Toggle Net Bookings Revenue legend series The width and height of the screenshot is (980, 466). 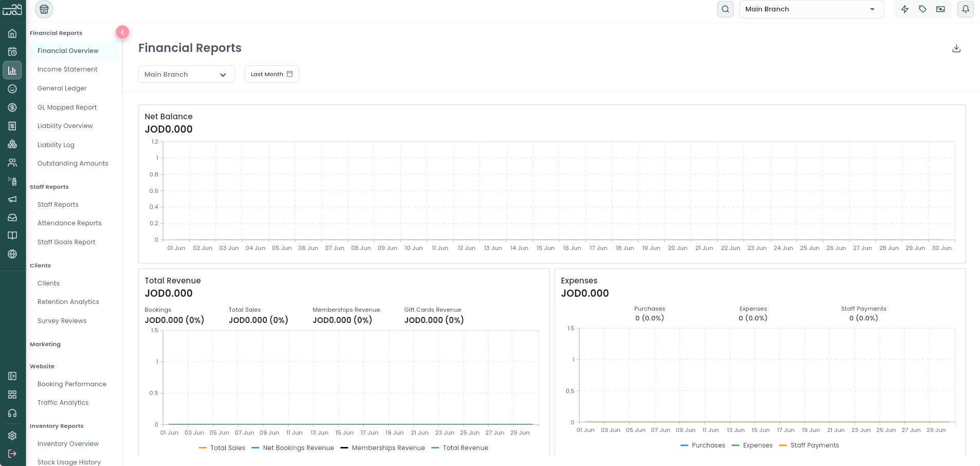[293, 448]
